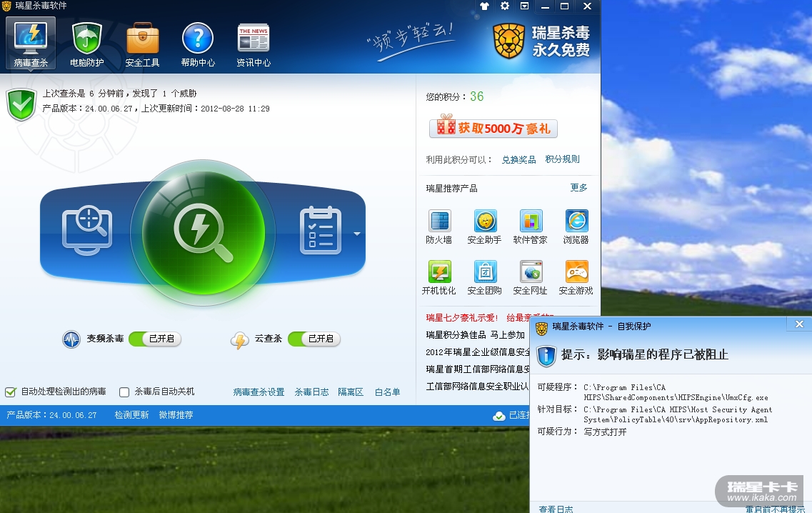
Task: Toggle the 变频杀毒 switch
Action: [155, 339]
